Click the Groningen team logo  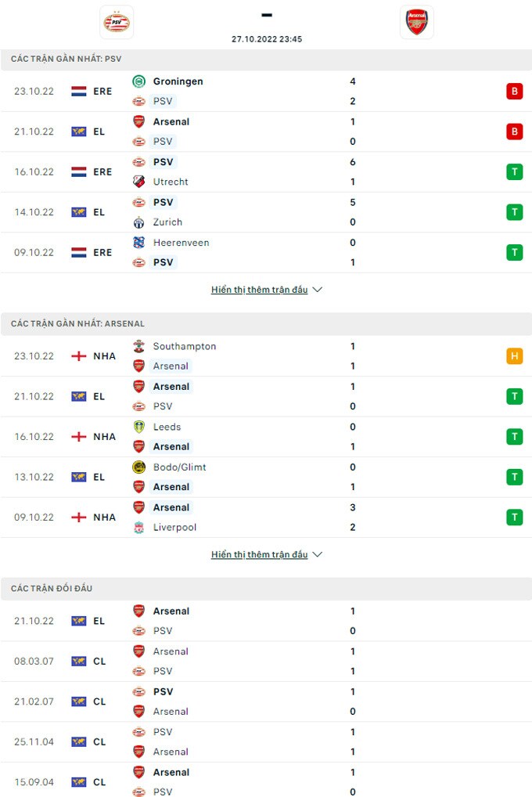tap(139, 81)
